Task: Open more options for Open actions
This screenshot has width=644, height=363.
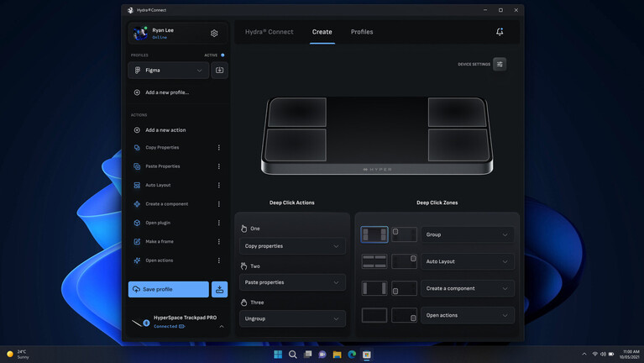Action: (x=219, y=260)
